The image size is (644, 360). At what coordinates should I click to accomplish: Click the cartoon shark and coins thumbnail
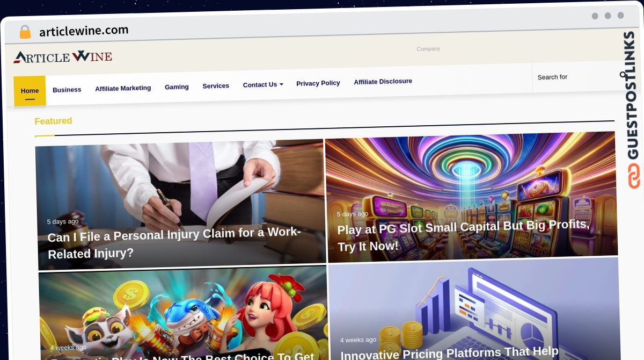pyautogui.click(x=183, y=313)
